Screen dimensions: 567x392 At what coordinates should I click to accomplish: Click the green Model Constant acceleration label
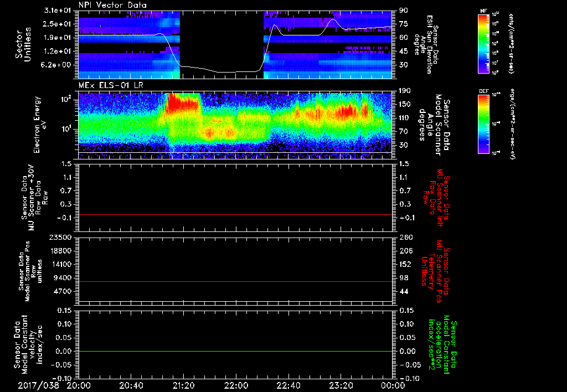(x=442, y=344)
